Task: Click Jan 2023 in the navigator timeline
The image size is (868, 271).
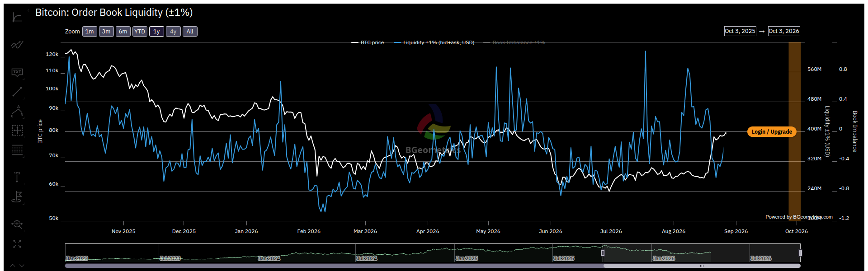Action: tap(77, 258)
